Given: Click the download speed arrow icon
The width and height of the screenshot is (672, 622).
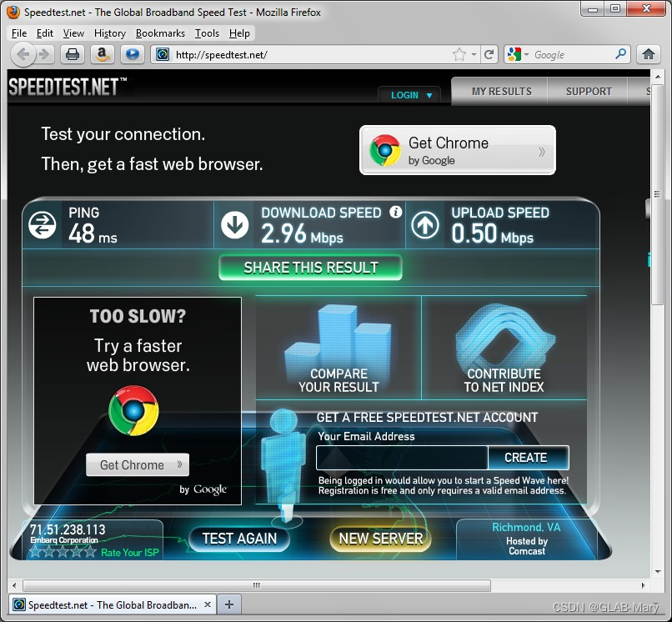Looking at the screenshot, I should pos(234,225).
